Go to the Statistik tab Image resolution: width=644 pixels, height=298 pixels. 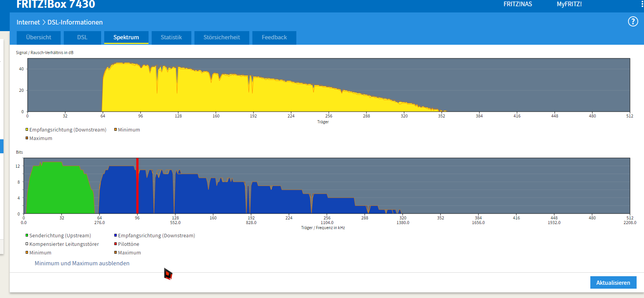tap(171, 37)
